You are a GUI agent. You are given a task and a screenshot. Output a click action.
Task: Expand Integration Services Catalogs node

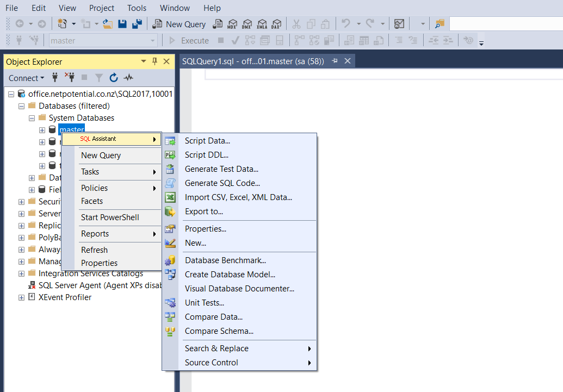coord(22,273)
